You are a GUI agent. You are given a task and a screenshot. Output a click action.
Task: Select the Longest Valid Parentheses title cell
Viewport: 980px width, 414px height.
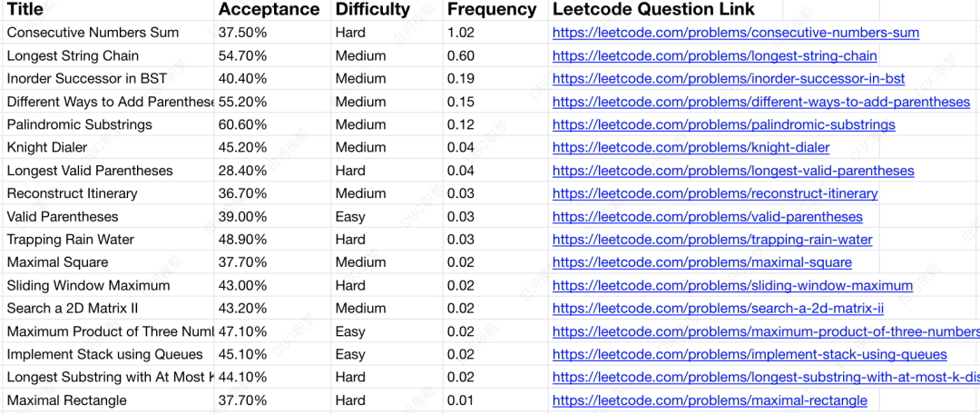108,171
